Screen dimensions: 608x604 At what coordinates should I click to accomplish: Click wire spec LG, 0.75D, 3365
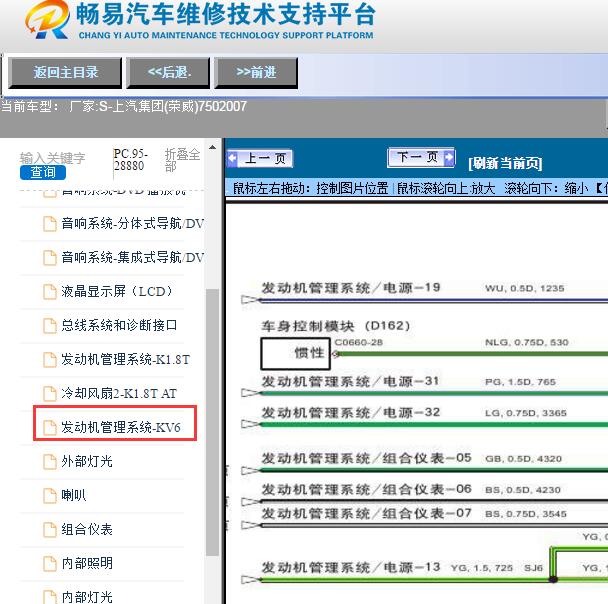[x=526, y=413]
